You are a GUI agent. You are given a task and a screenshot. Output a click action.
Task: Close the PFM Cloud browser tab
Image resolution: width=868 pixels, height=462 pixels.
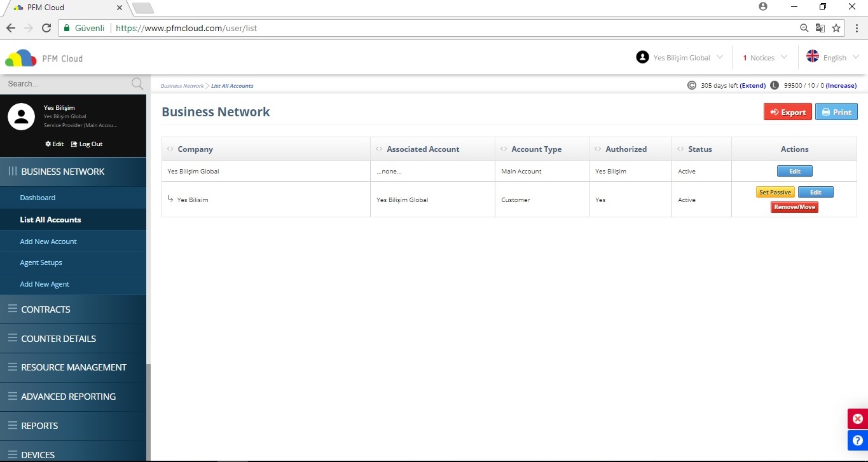tap(120, 8)
